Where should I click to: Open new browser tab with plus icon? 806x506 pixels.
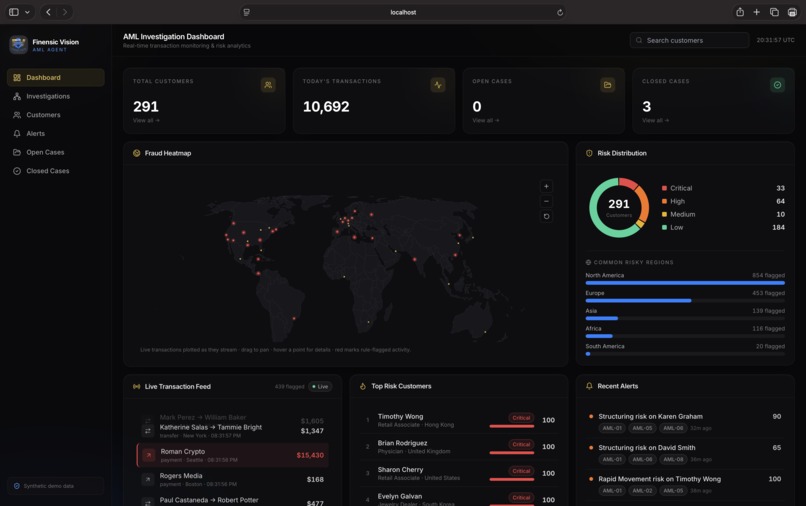click(756, 12)
